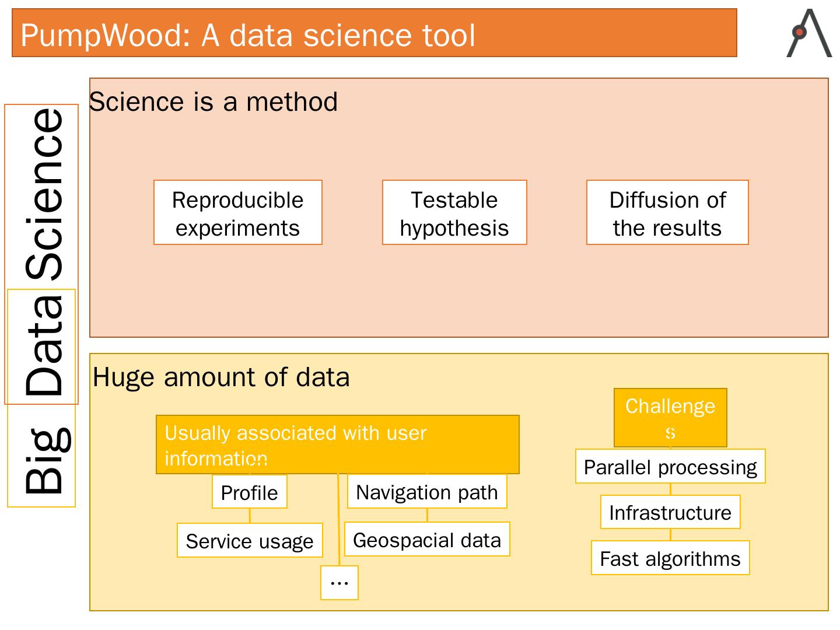840x630 pixels.
Task: Select the Challenges header box
Action: click(670, 418)
